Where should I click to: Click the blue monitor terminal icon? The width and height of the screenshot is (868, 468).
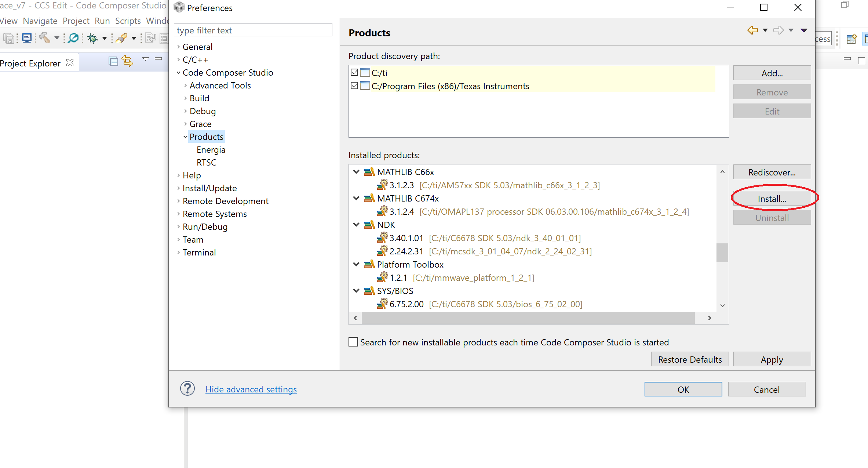(x=27, y=38)
